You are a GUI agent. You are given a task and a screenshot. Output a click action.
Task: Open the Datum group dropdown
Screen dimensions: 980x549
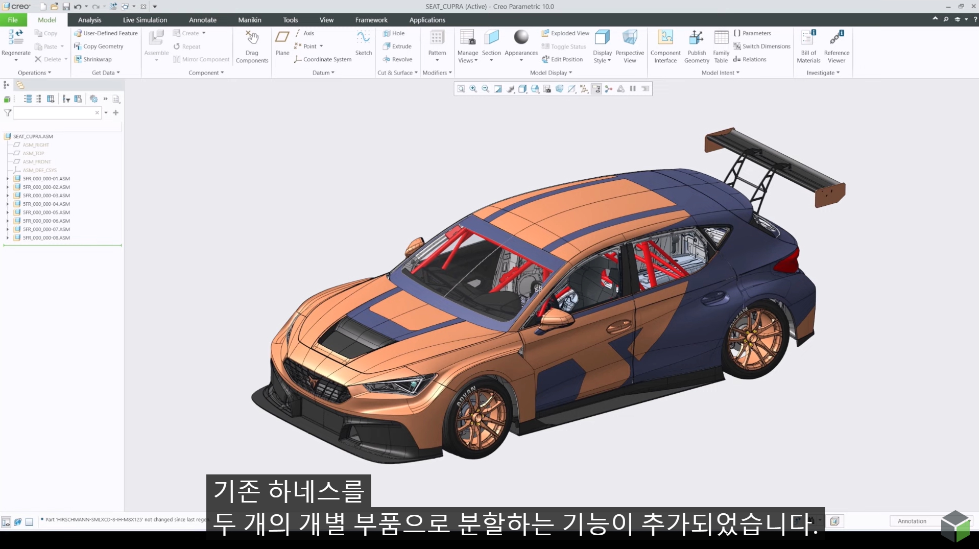click(x=323, y=73)
